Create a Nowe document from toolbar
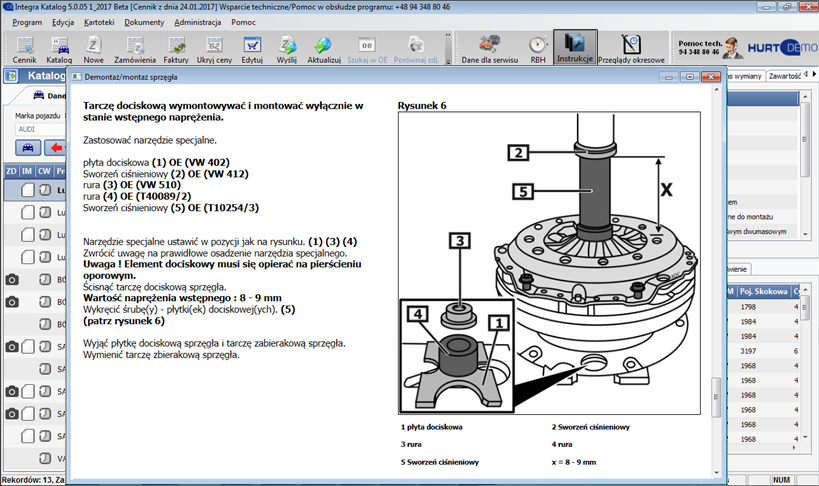Viewport: 819px width, 486px height. (93, 49)
